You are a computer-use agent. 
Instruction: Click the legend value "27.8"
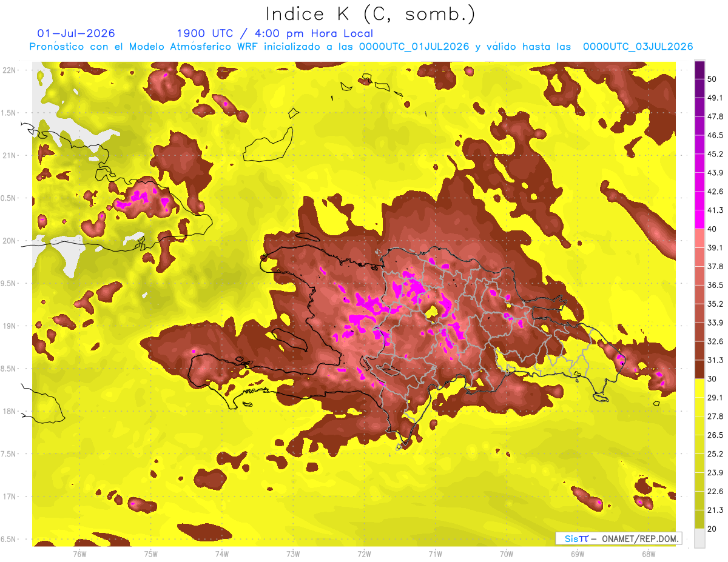[715, 416]
